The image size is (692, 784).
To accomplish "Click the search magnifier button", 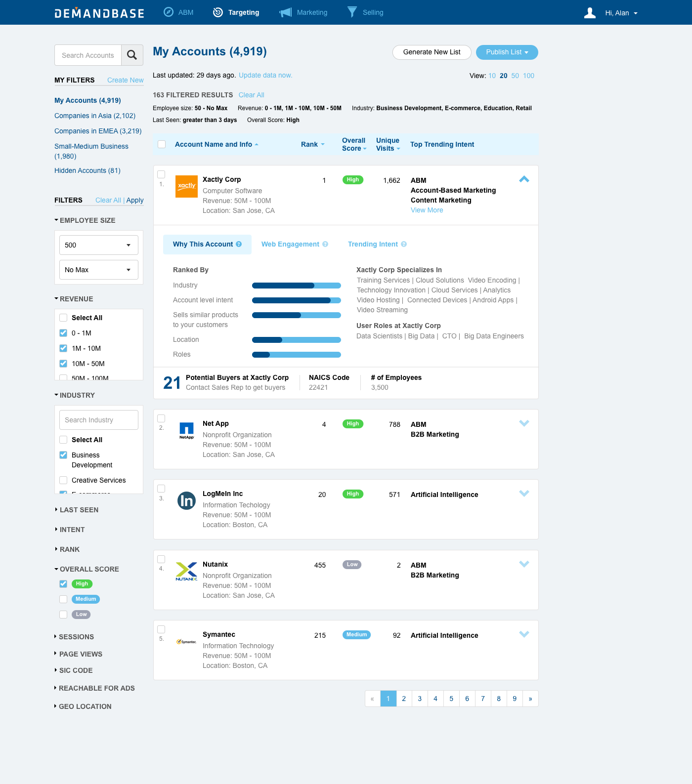I will (x=132, y=55).
